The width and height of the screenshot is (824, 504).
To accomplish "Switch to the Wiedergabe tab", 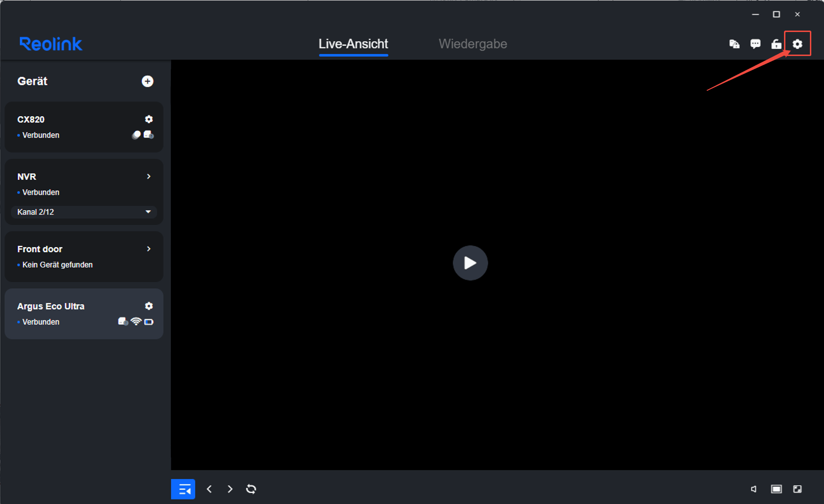I will [x=473, y=44].
